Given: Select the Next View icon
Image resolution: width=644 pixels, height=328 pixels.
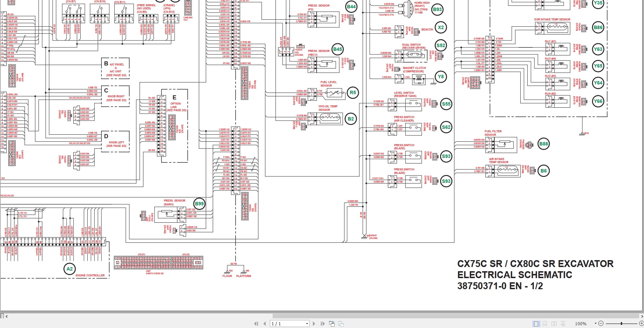Looking at the screenshot, I should pos(341,323).
